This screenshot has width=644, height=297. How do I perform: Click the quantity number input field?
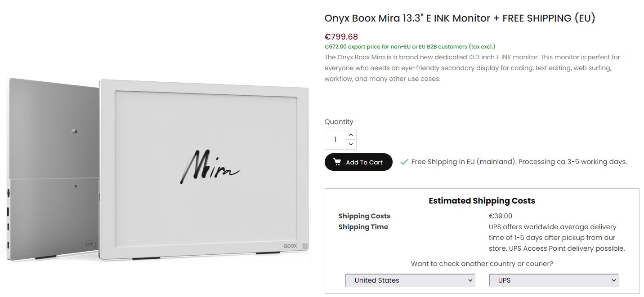(x=335, y=140)
